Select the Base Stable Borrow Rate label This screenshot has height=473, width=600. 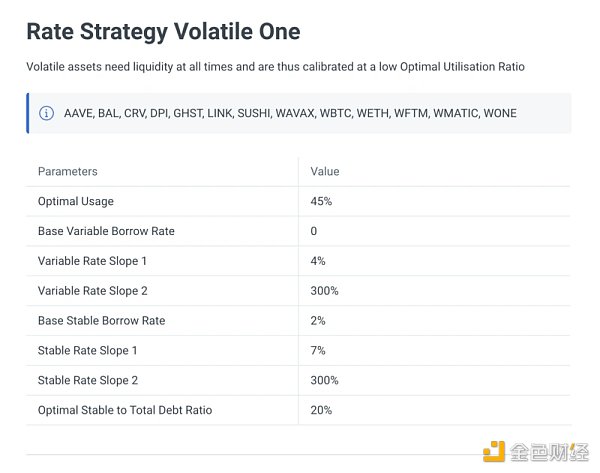102,321
